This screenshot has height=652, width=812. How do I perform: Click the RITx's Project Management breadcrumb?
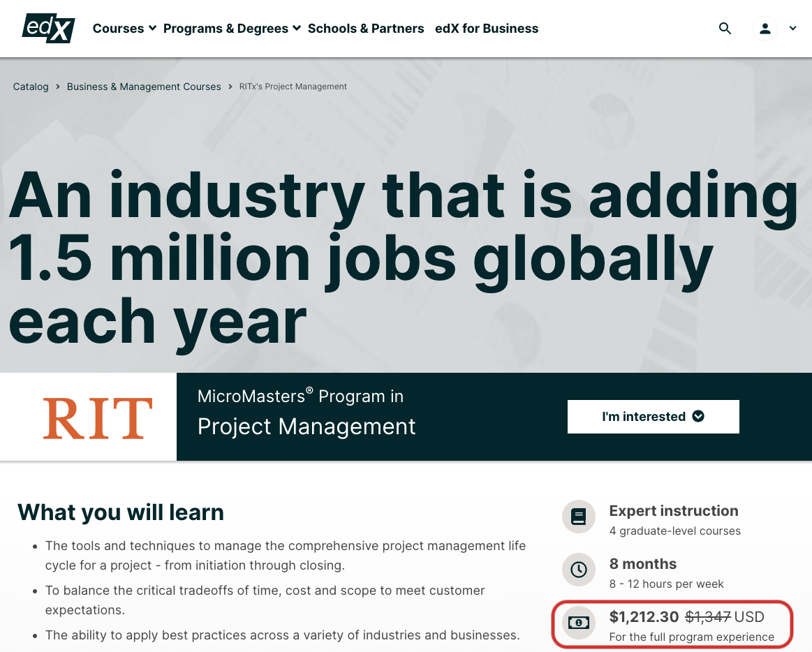[293, 86]
